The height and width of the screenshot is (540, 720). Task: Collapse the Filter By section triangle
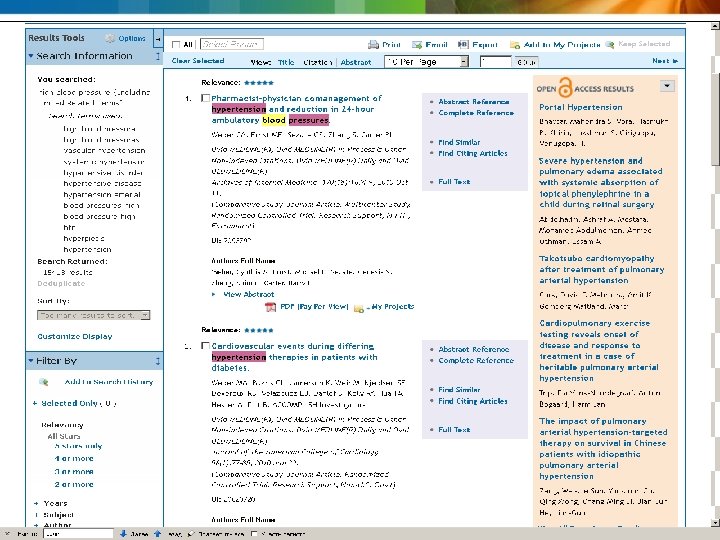(x=31, y=361)
